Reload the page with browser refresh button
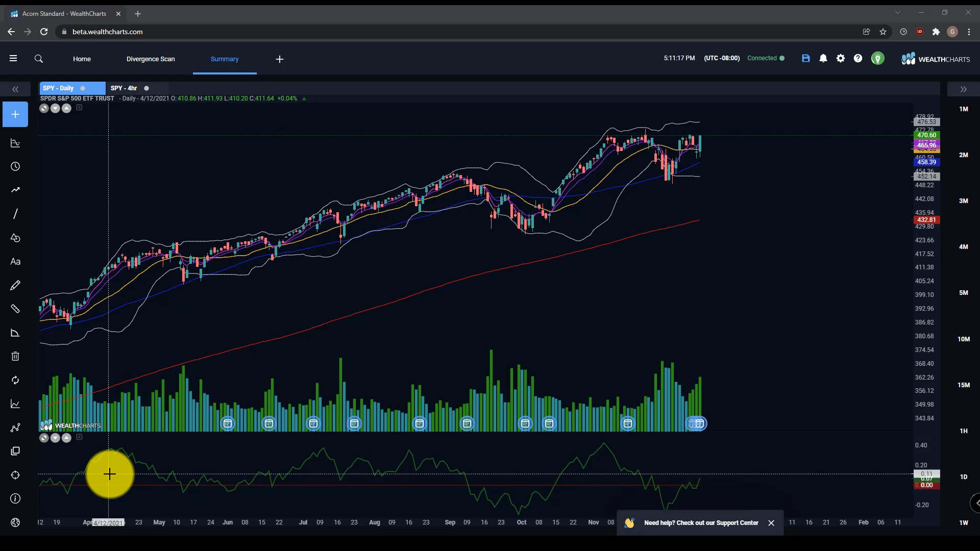 coord(44,32)
